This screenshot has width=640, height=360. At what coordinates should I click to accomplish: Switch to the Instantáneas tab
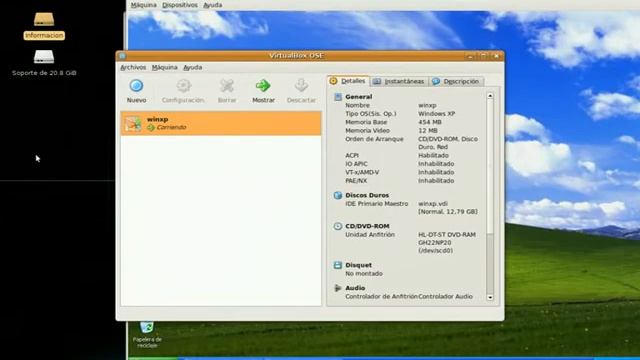point(399,82)
